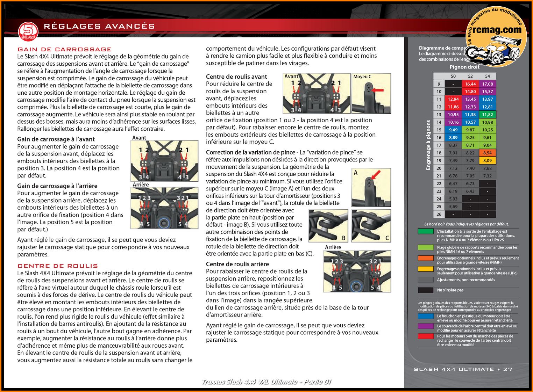The height and width of the screenshot is (392, 533).
Task: Click the 'Pignon droit' table title
Action: click(464, 67)
